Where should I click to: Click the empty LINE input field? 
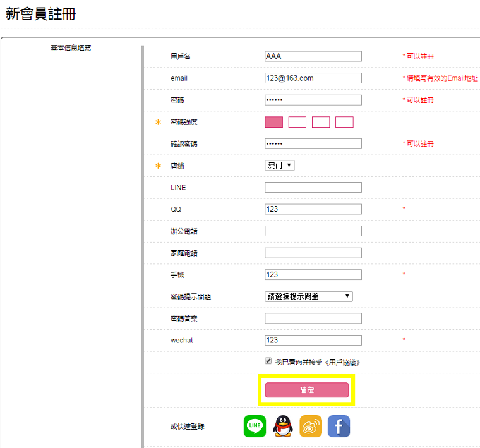click(x=313, y=187)
